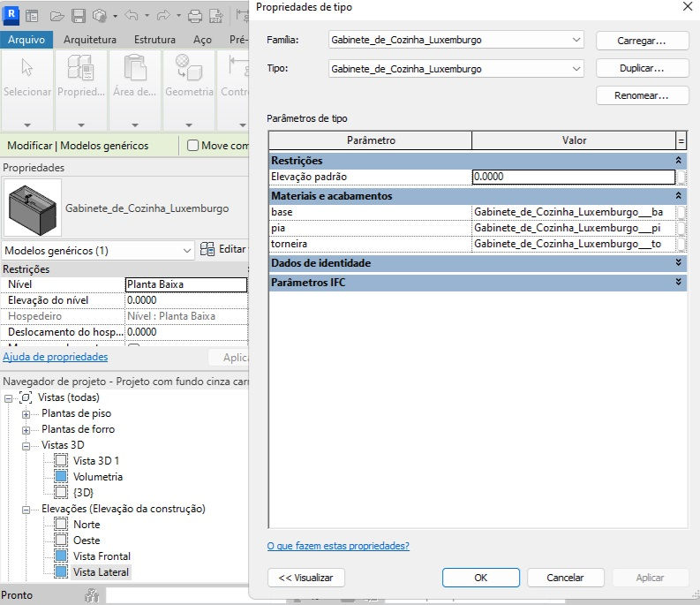Click the Vistas (todas) browser icon
The width and height of the screenshot is (700, 605).
click(26, 397)
